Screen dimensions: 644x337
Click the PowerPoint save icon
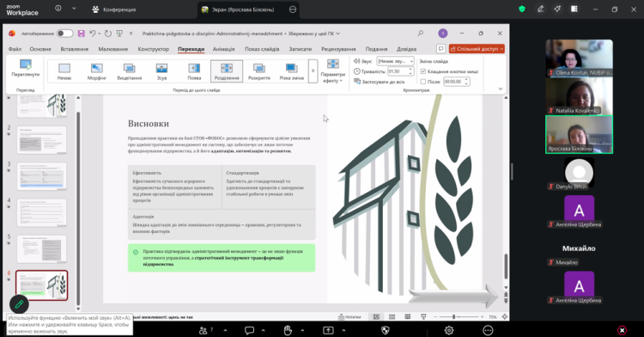coord(81,34)
